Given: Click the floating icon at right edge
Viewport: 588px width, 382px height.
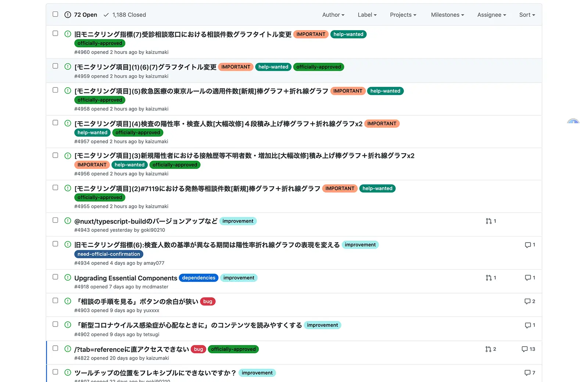Looking at the screenshot, I should coord(573,121).
